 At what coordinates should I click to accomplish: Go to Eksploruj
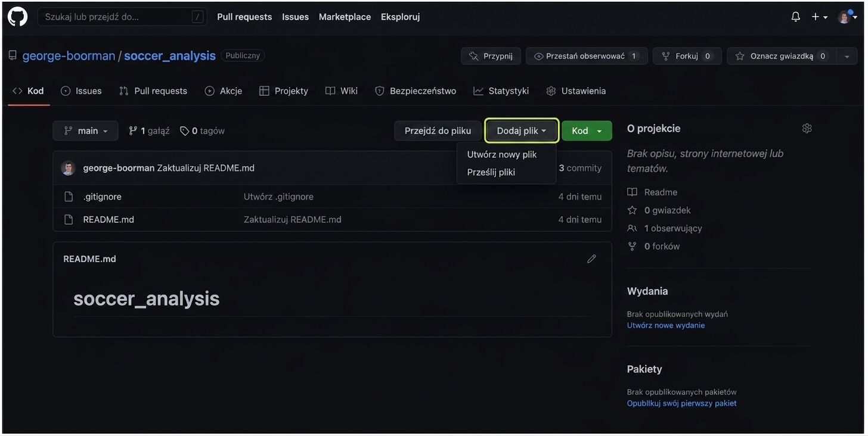point(400,17)
